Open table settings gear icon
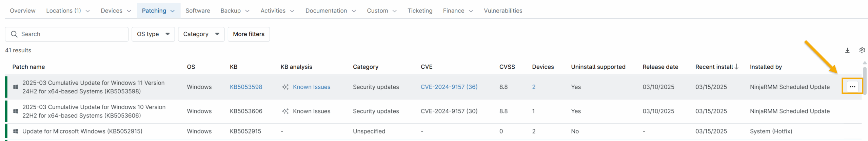This screenshot has height=141, width=868. (x=862, y=50)
